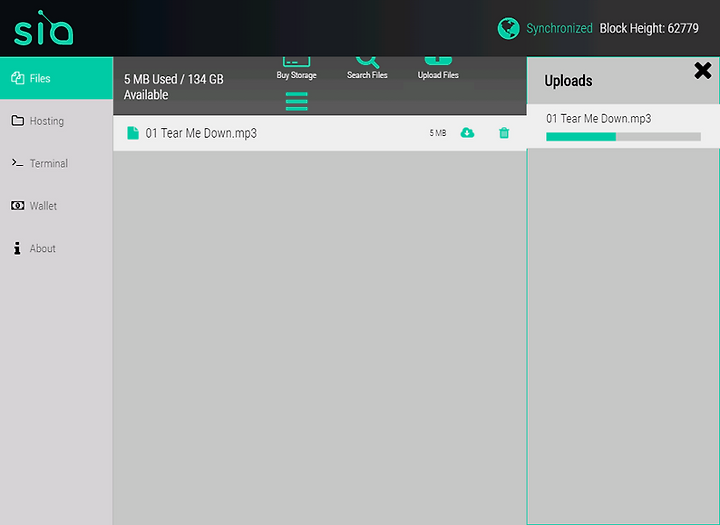Close the Uploads panel

(x=703, y=71)
